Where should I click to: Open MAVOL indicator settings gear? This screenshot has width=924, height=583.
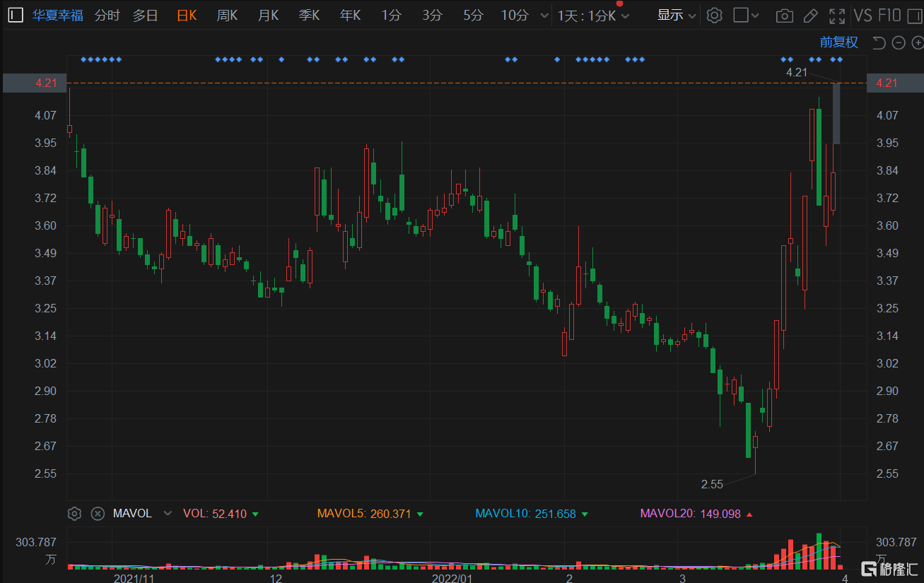[74, 514]
